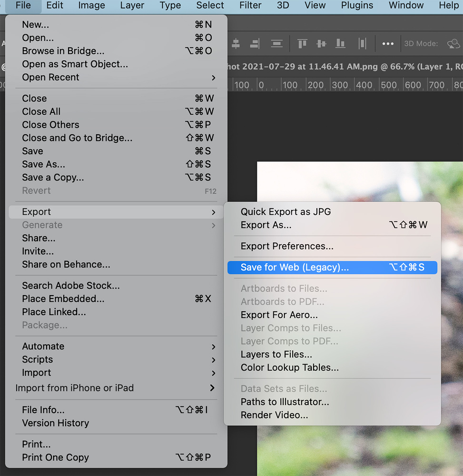Select Layers to Files...
Screen dimensions: 463x476
[x=332, y=355]
